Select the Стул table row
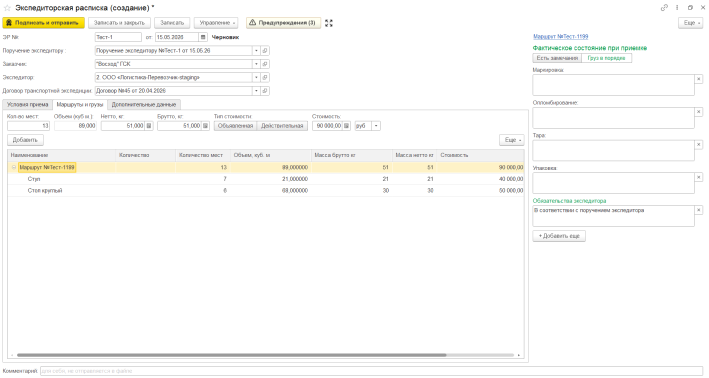 pyautogui.click(x=266, y=179)
